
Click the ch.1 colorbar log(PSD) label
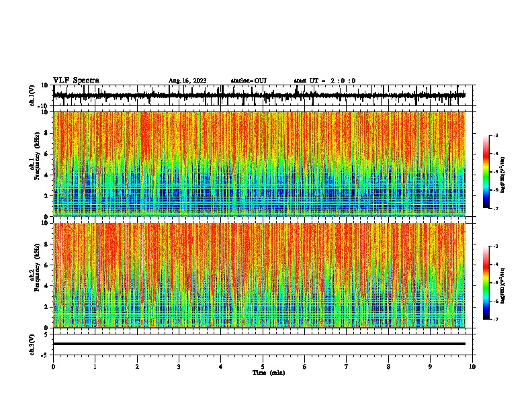(x=503, y=175)
